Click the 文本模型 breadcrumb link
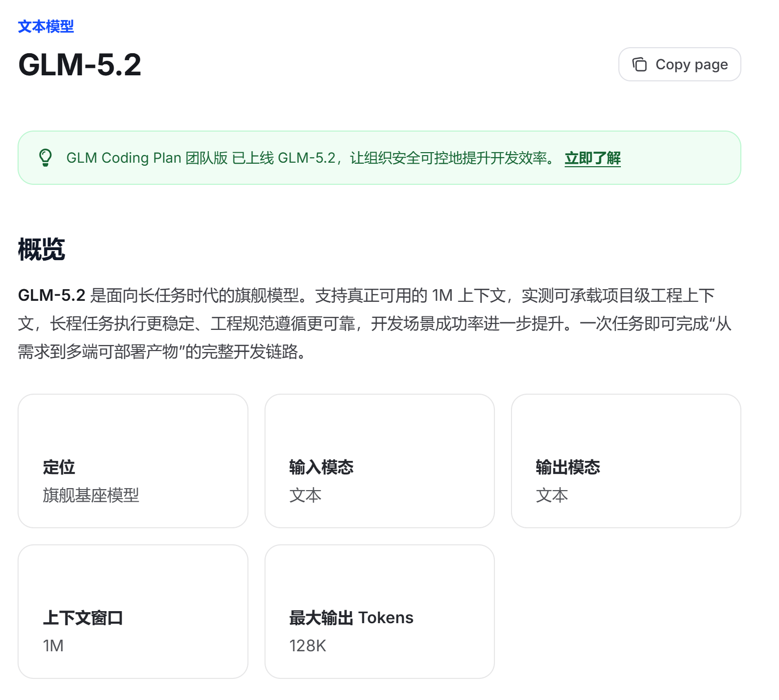779x700 pixels. click(x=46, y=26)
